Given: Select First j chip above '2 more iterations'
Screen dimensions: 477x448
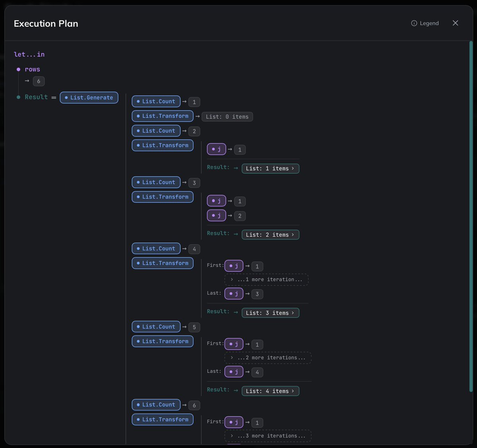Looking at the screenshot, I should pos(234,344).
